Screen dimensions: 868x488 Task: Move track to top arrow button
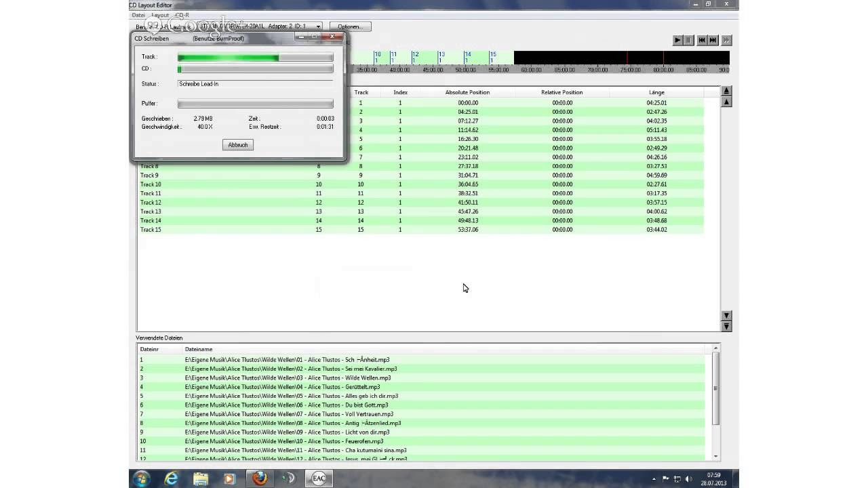point(726,91)
